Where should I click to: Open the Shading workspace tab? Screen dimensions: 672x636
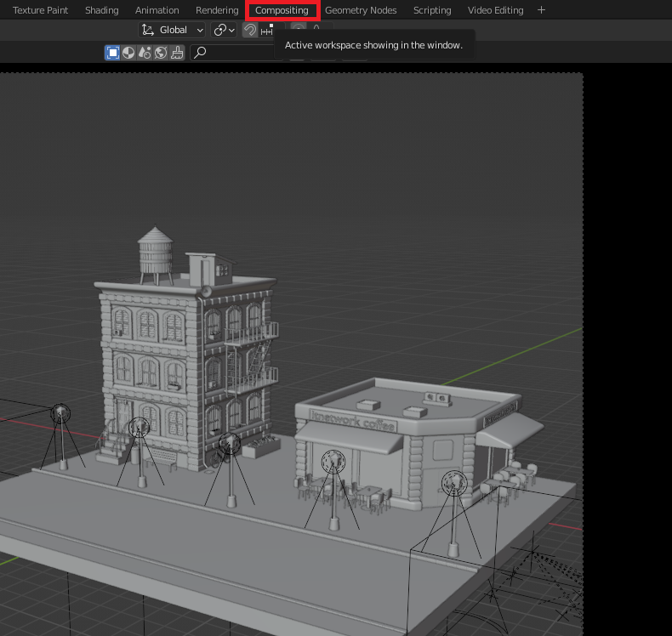point(101,10)
